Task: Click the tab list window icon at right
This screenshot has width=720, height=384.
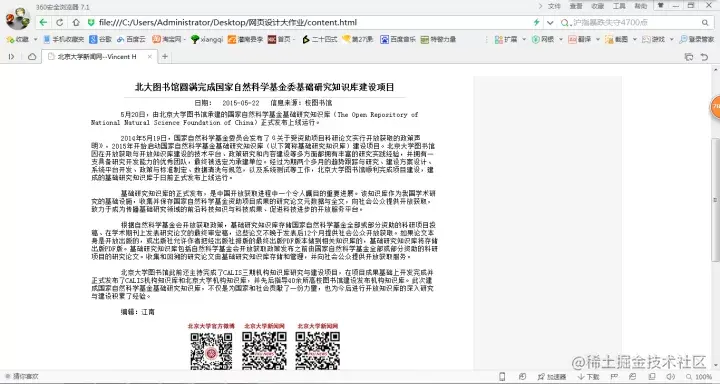Action: pos(688,56)
